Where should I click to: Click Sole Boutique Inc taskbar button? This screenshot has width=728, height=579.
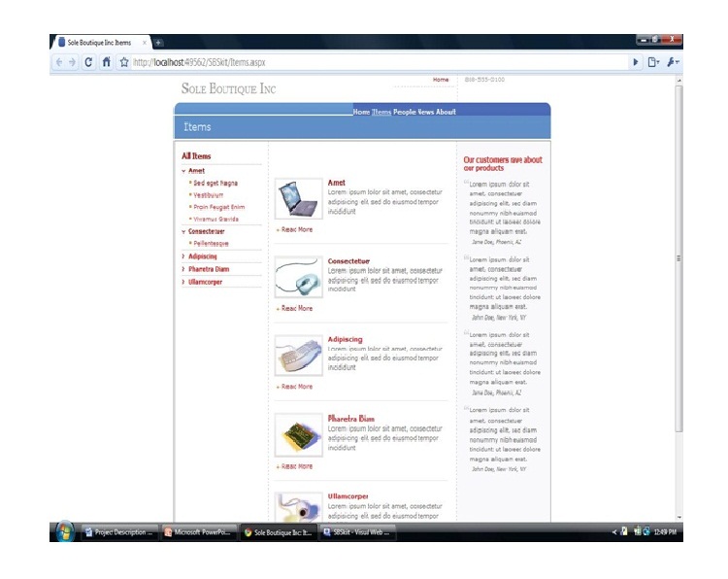pyautogui.click(x=279, y=532)
